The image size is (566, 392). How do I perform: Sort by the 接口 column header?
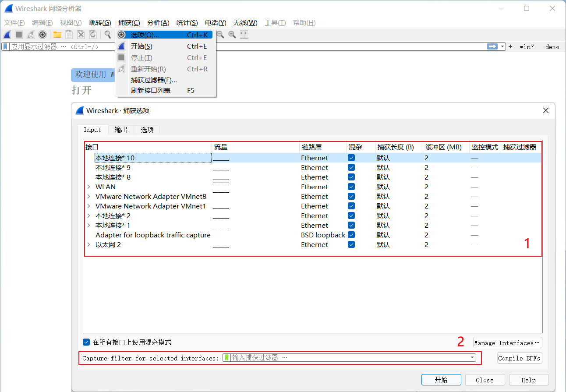pos(148,147)
